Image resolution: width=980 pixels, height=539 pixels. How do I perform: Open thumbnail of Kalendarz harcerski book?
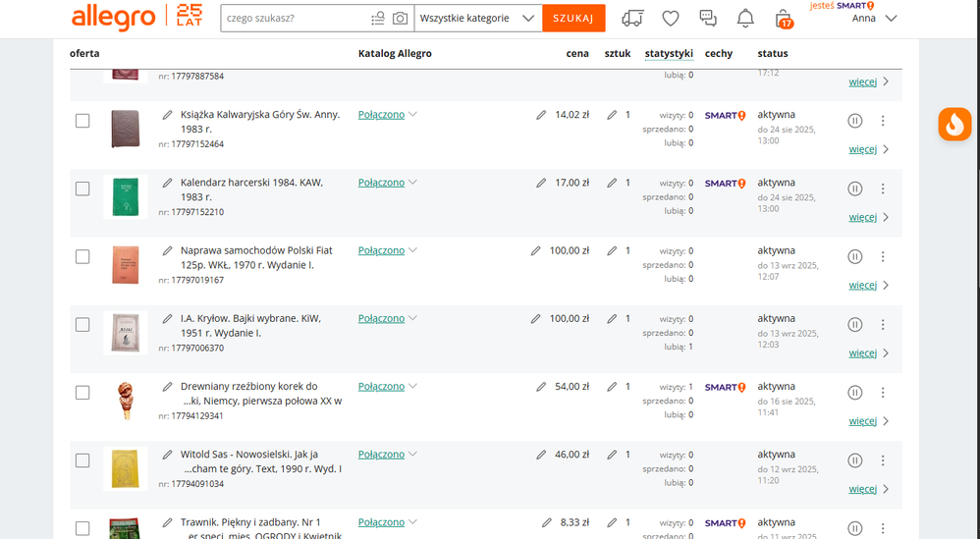tap(126, 196)
